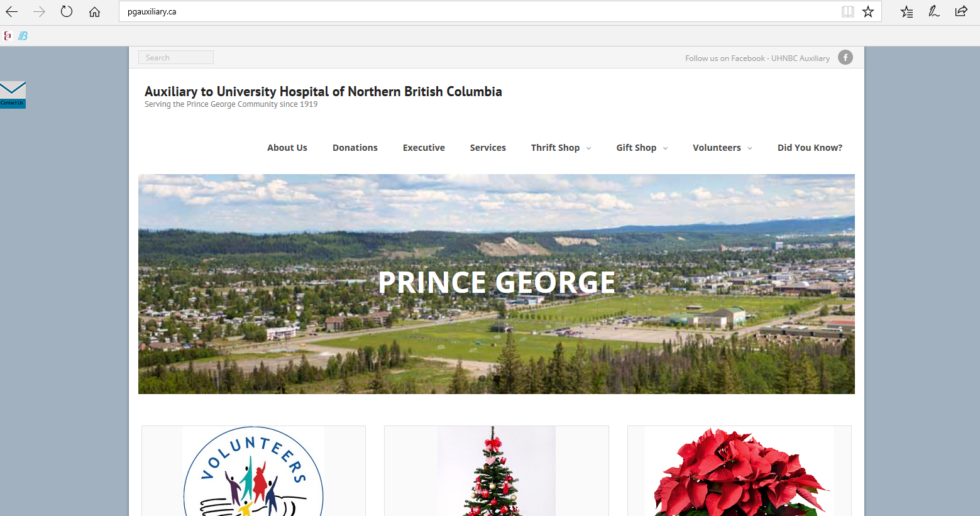Image resolution: width=980 pixels, height=516 pixels.
Task: Open the favorites hub icon
Action: point(906,11)
